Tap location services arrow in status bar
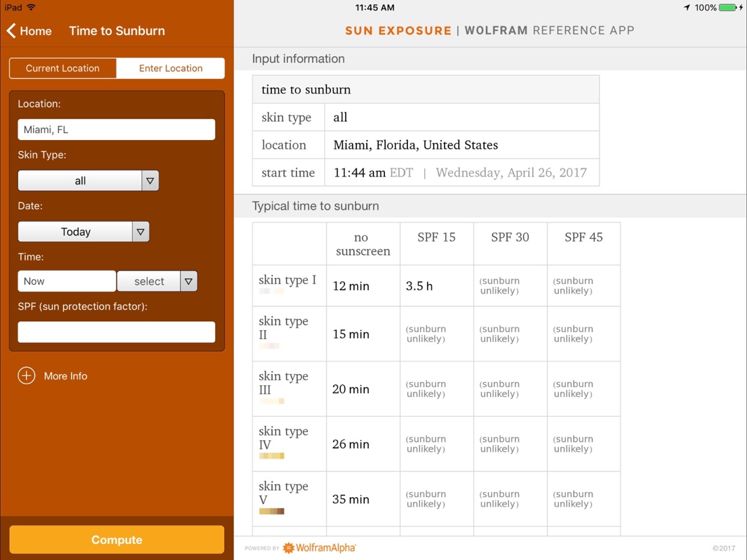Screen dimensions: 747x560 (687, 7)
